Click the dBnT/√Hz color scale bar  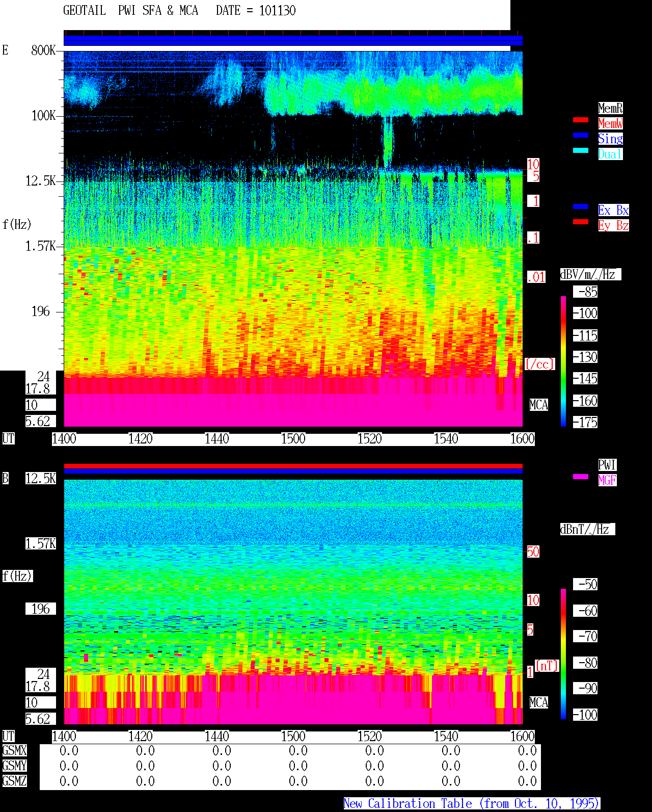pyautogui.click(x=563, y=654)
